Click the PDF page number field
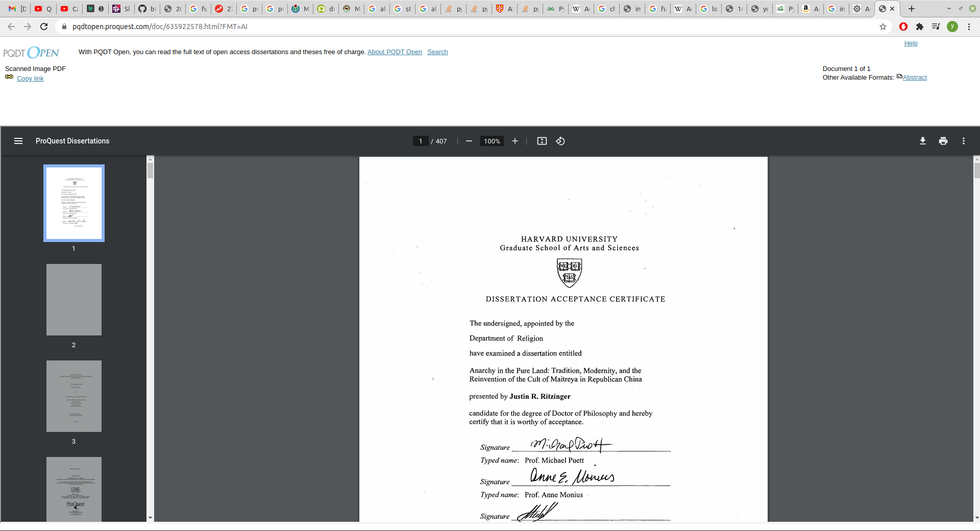Screen dimensions: 980x531 421,141
